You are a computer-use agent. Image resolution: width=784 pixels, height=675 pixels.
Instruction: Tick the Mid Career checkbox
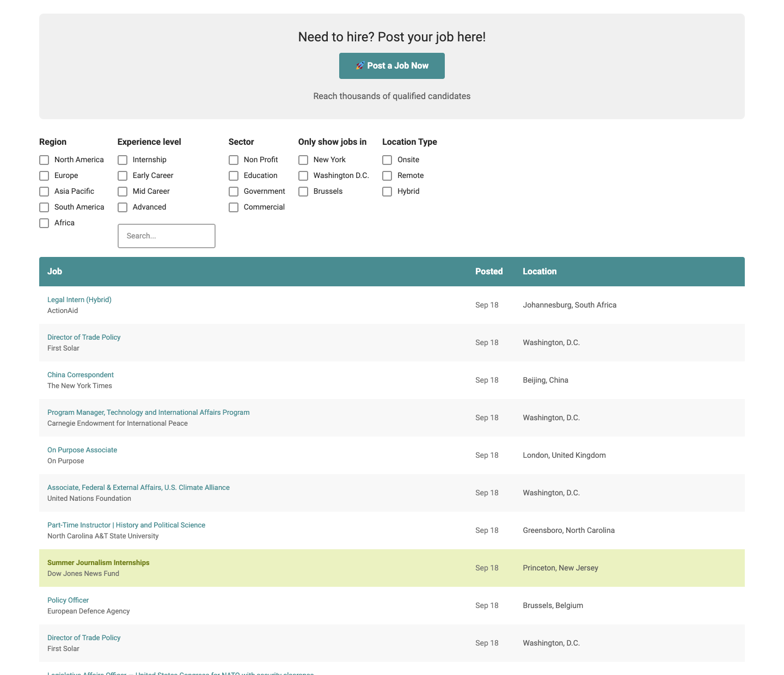tap(122, 192)
